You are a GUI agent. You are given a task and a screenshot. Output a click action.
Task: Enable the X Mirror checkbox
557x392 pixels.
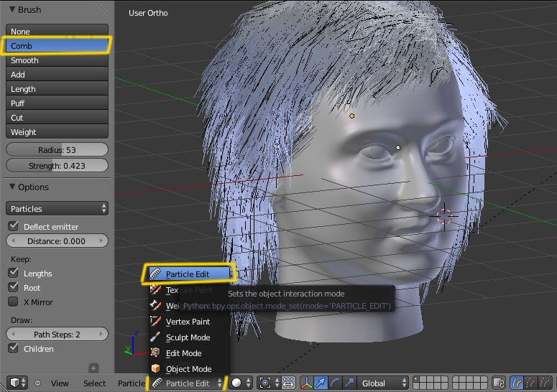[13, 302]
